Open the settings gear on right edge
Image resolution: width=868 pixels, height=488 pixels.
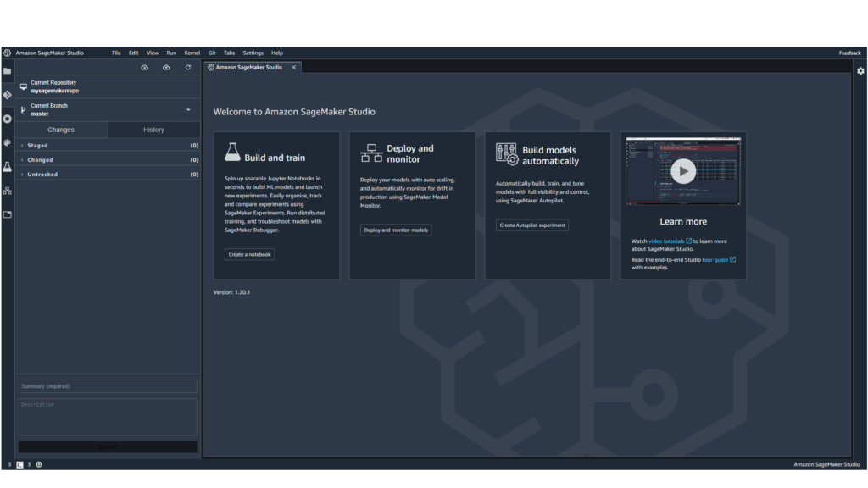(x=860, y=71)
